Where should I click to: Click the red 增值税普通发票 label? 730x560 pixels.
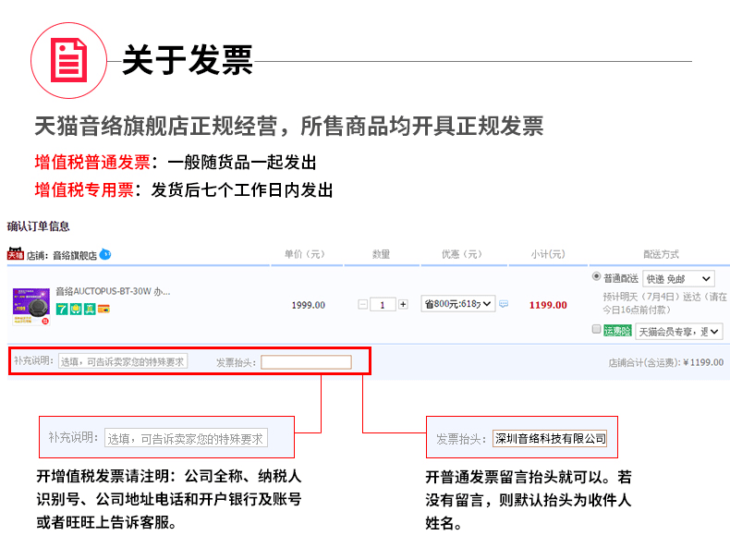(92, 162)
